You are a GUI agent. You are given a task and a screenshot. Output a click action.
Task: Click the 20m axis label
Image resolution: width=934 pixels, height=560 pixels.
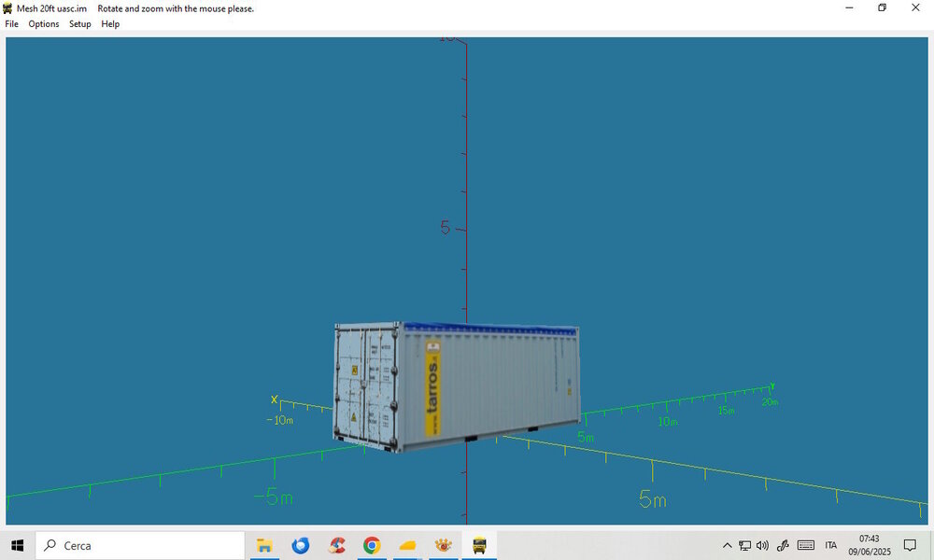(771, 402)
